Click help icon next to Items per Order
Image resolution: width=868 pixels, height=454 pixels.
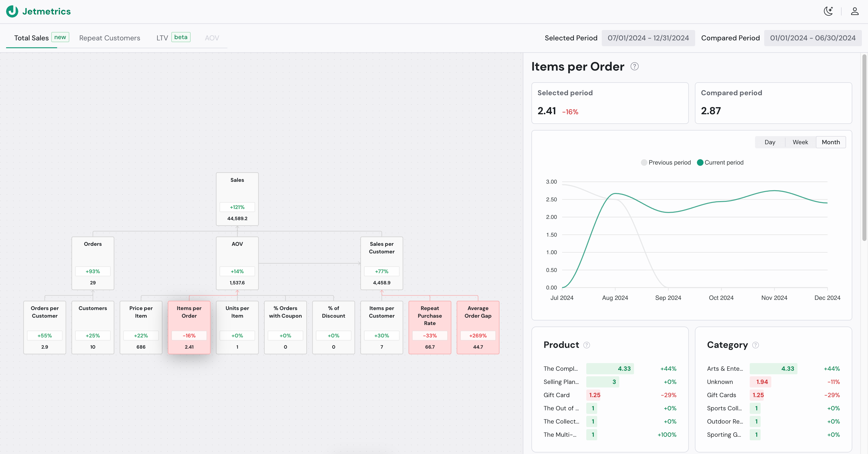[635, 66]
